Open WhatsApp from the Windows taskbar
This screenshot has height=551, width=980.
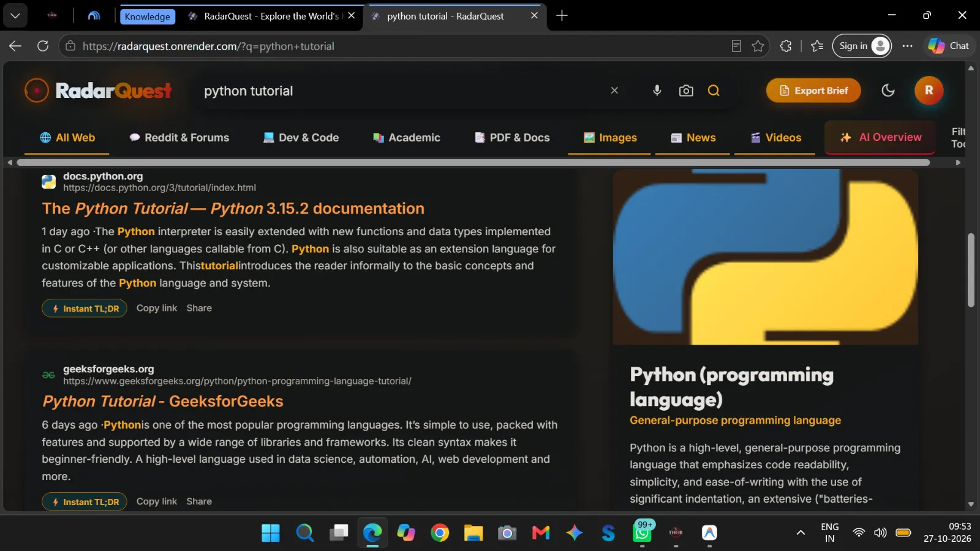coord(642,533)
